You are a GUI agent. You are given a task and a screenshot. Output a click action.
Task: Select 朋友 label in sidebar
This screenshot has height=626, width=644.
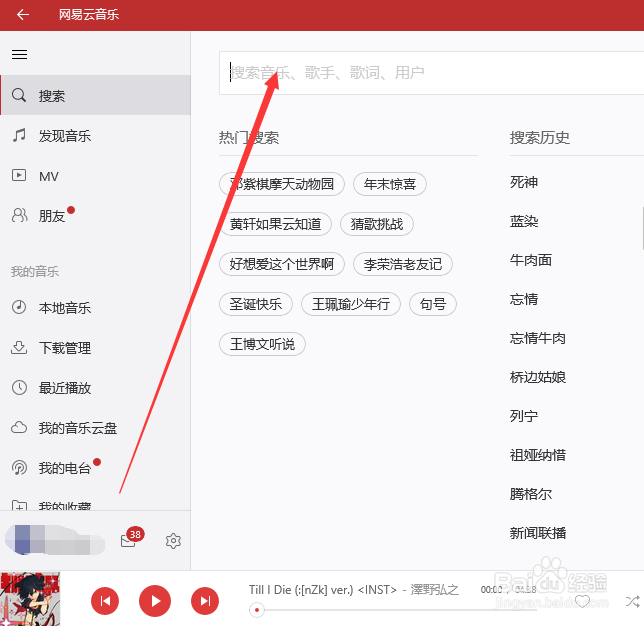pyautogui.click(x=52, y=216)
